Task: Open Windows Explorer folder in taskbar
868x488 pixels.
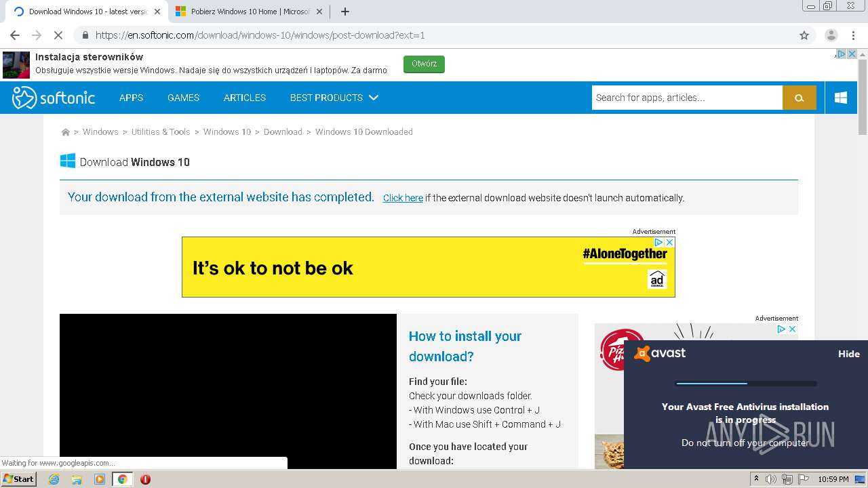Action: (77, 479)
